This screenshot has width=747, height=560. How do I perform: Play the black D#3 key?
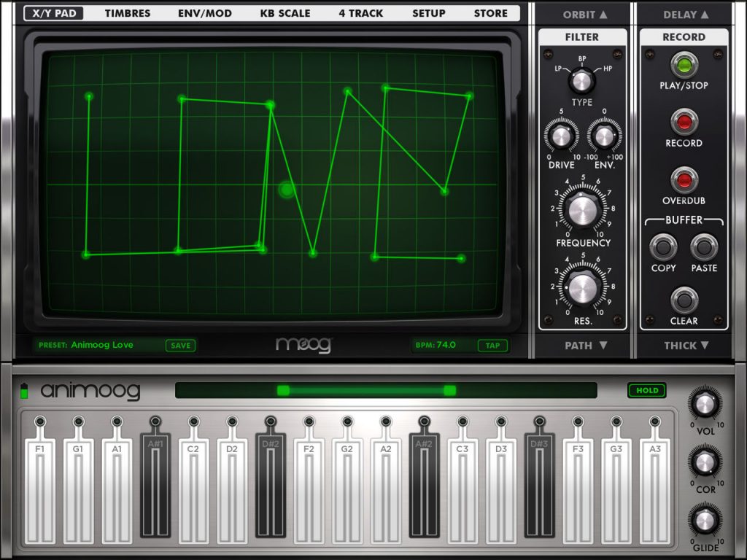pyautogui.click(x=539, y=485)
